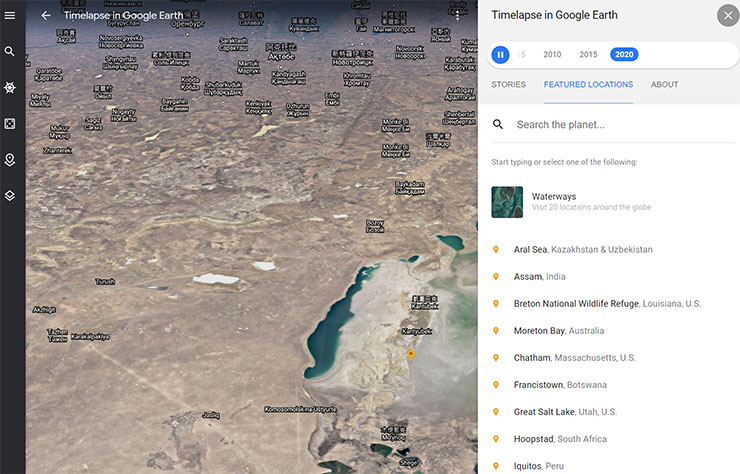The height and width of the screenshot is (474, 740).
Task: Jump timeline to year 2015
Action: pyautogui.click(x=589, y=54)
